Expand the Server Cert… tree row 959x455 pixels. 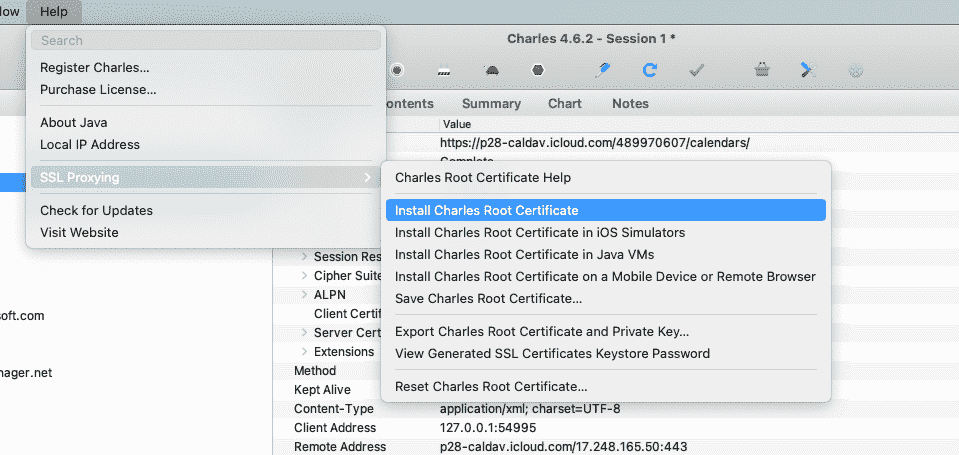point(305,332)
